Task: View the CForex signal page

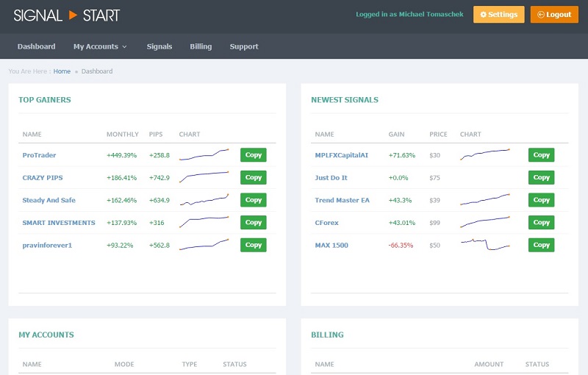Action: (x=327, y=223)
